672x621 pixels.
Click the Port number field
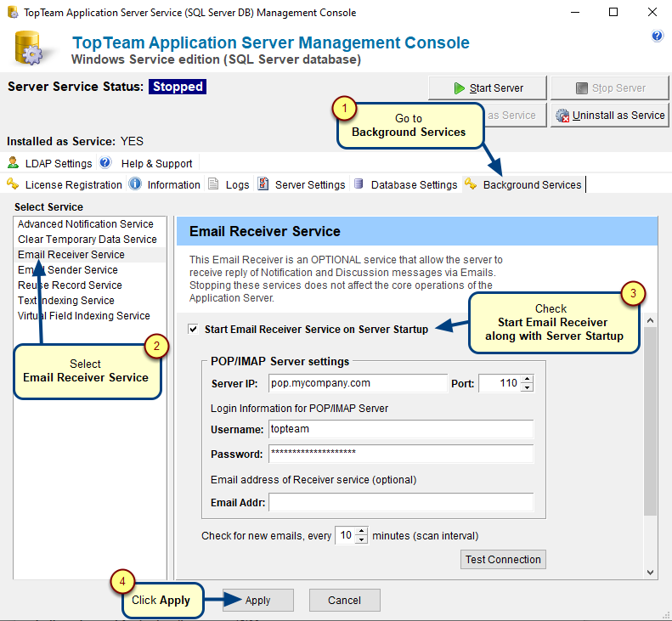(x=500, y=383)
